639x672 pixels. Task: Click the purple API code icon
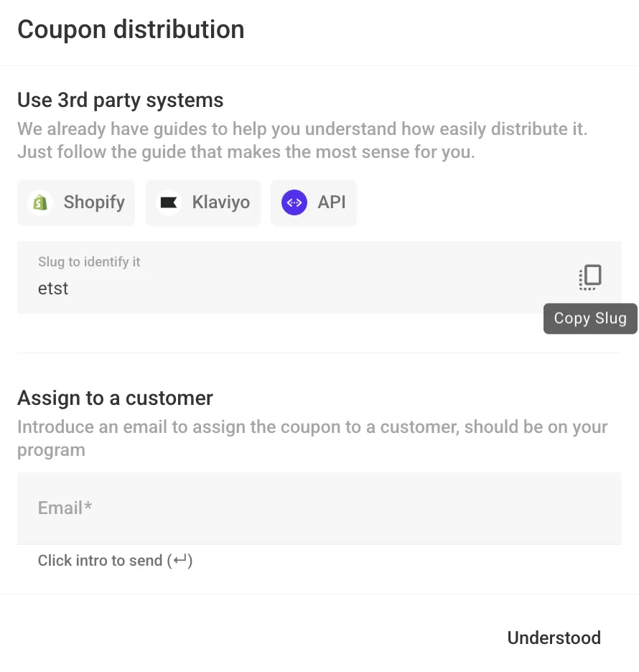click(x=294, y=203)
